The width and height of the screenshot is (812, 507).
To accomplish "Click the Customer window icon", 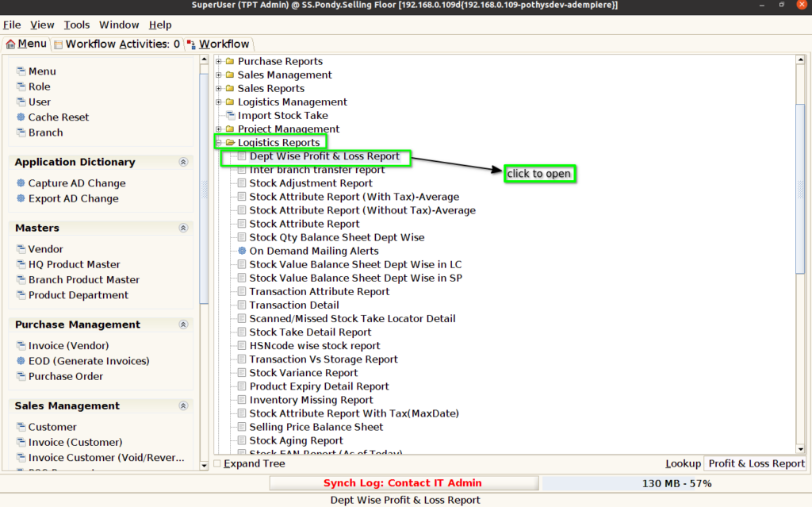I will pyautogui.click(x=21, y=427).
